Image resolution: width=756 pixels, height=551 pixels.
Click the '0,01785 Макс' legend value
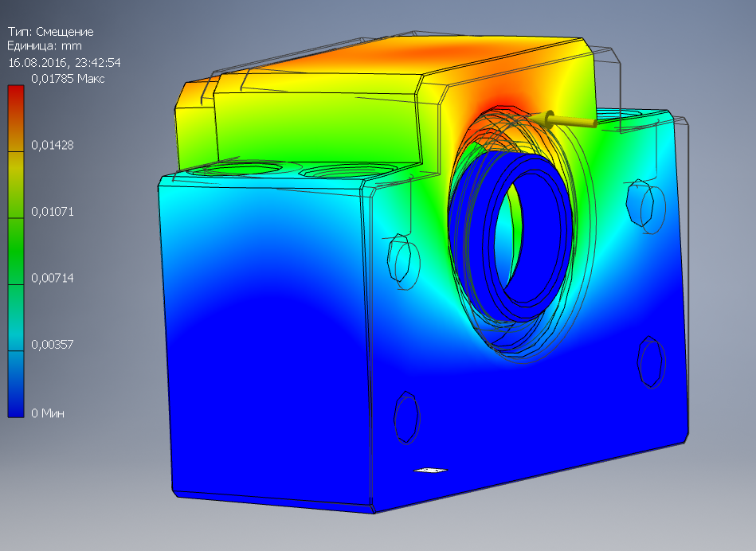68,79
